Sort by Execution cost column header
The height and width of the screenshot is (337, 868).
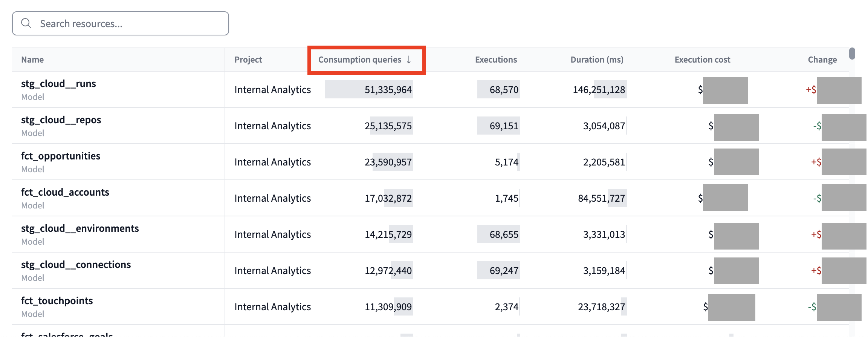[x=702, y=60]
